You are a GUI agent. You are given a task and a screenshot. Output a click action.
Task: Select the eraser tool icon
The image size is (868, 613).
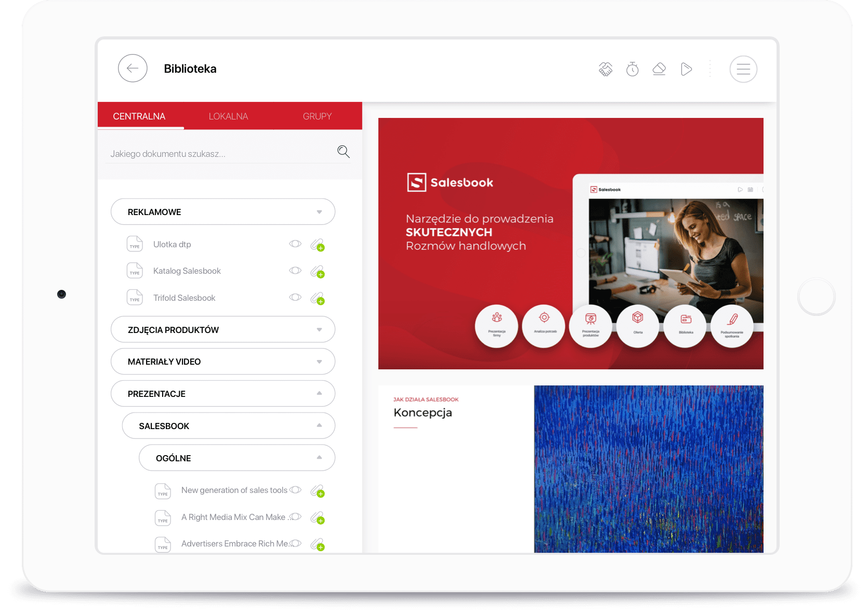(x=659, y=69)
